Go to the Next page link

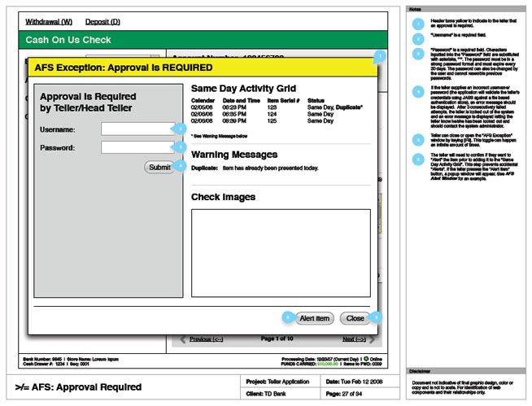(354, 338)
